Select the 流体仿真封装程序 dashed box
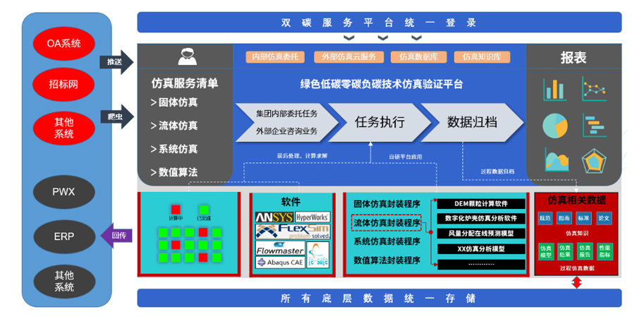This screenshot has height=319, width=644. [x=387, y=224]
